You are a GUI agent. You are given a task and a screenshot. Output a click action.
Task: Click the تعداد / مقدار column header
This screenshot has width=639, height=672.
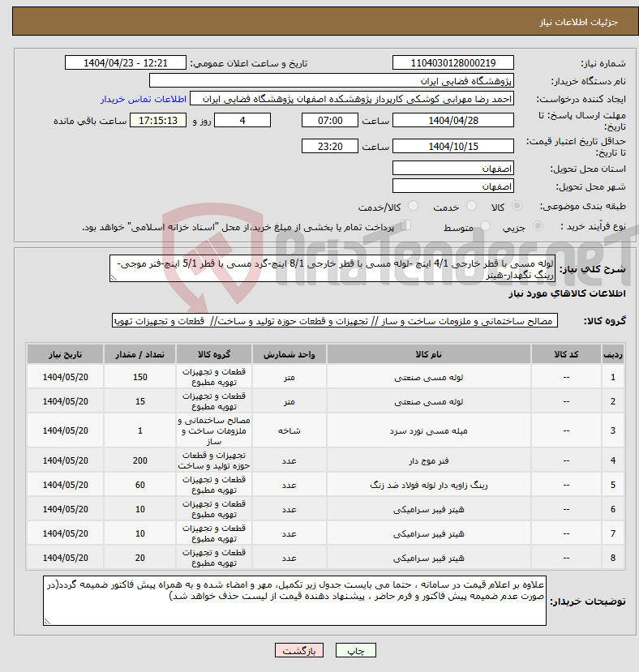139,354
